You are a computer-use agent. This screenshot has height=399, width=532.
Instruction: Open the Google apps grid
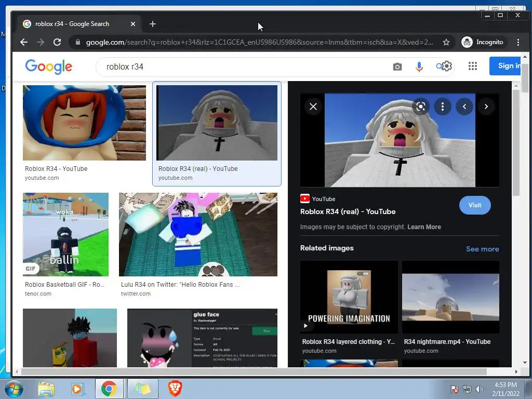click(x=473, y=66)
